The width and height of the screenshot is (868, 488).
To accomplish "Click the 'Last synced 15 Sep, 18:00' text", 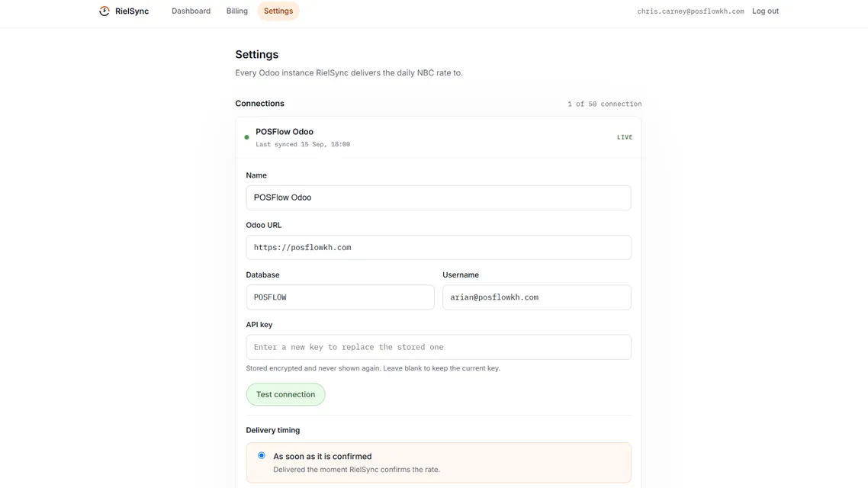I will click(x=303, y=144).
